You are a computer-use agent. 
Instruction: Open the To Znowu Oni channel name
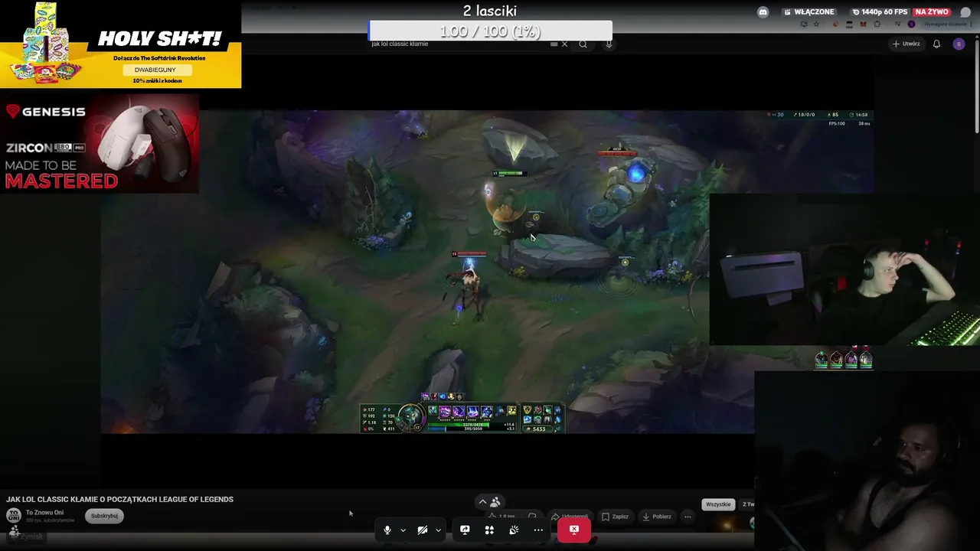[44, 513]
